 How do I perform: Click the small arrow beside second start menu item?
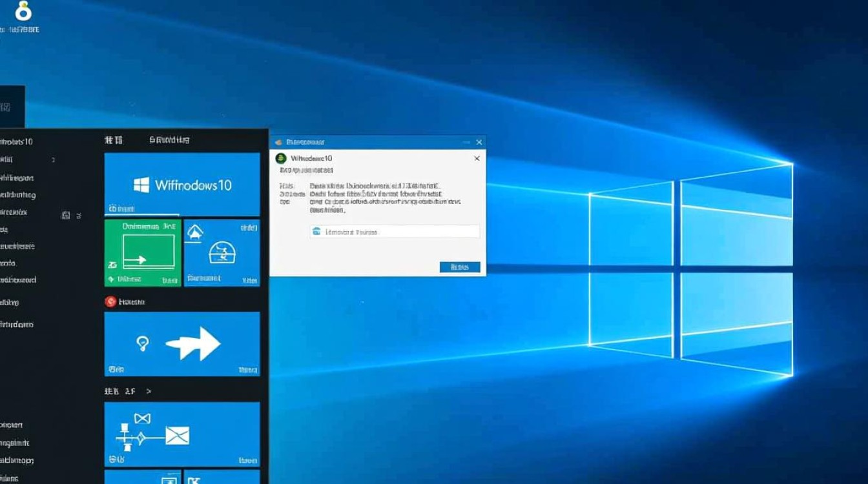pos(53,160)
